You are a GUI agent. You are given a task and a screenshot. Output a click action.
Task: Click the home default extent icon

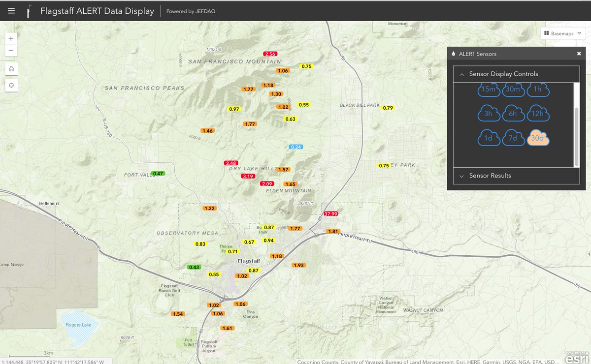(11, 68)
